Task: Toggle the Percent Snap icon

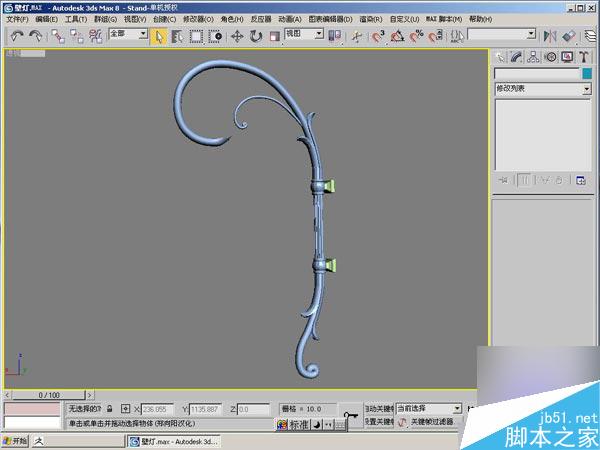Action: (416, 36)
